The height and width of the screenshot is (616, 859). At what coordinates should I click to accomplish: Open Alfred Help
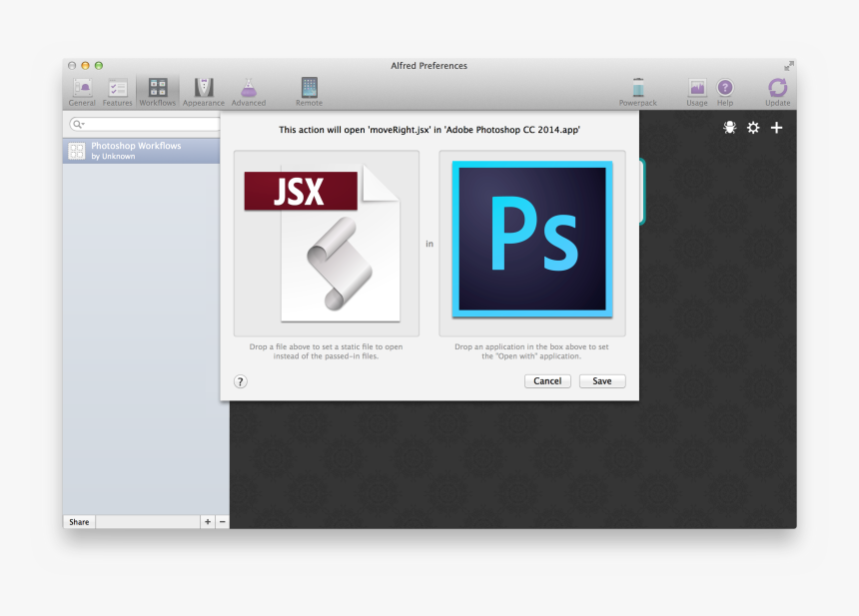coord(725,92)
